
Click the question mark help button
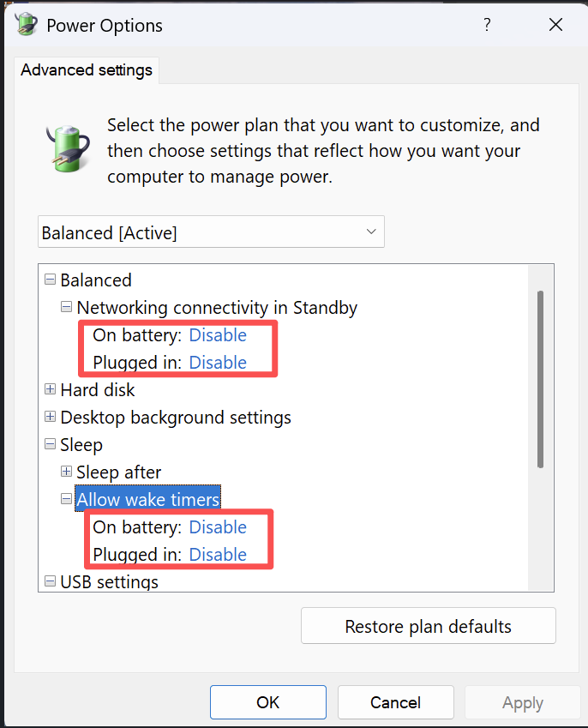(x=487, y=25)
